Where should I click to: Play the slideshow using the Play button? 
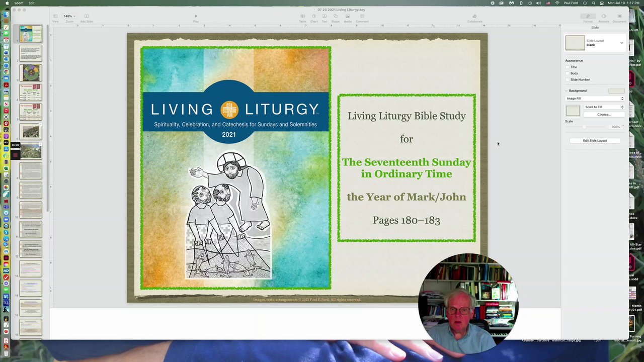196,18
